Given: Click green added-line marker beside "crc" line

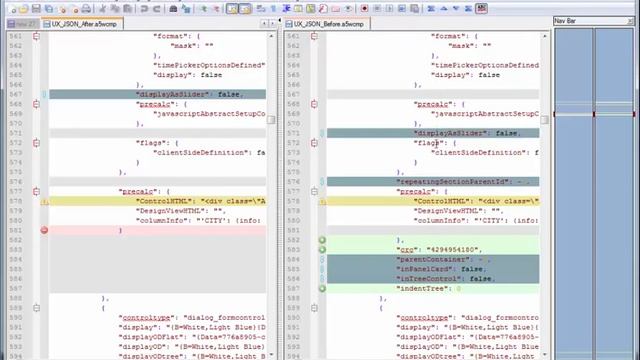Looking at the screenshot, I should tap(322, 250).
